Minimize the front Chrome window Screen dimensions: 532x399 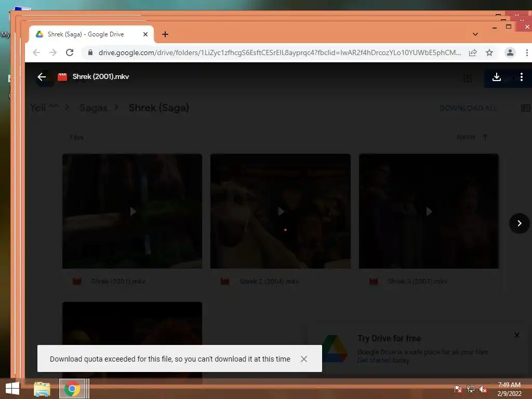pos(495,28)
